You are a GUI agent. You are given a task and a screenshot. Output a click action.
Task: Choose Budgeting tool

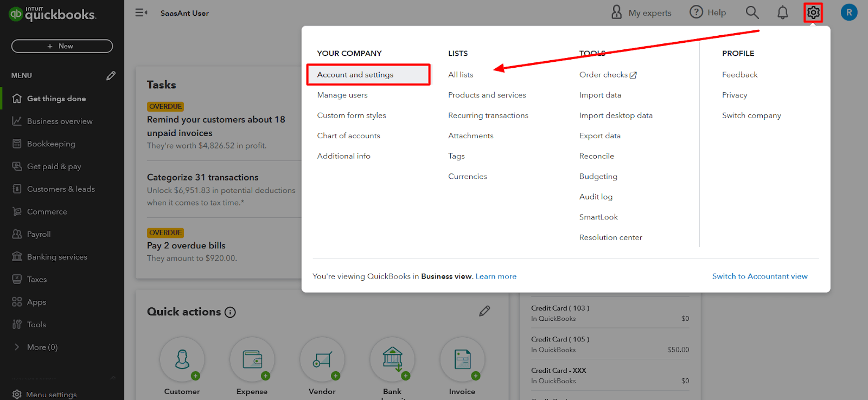coord(598,176)
